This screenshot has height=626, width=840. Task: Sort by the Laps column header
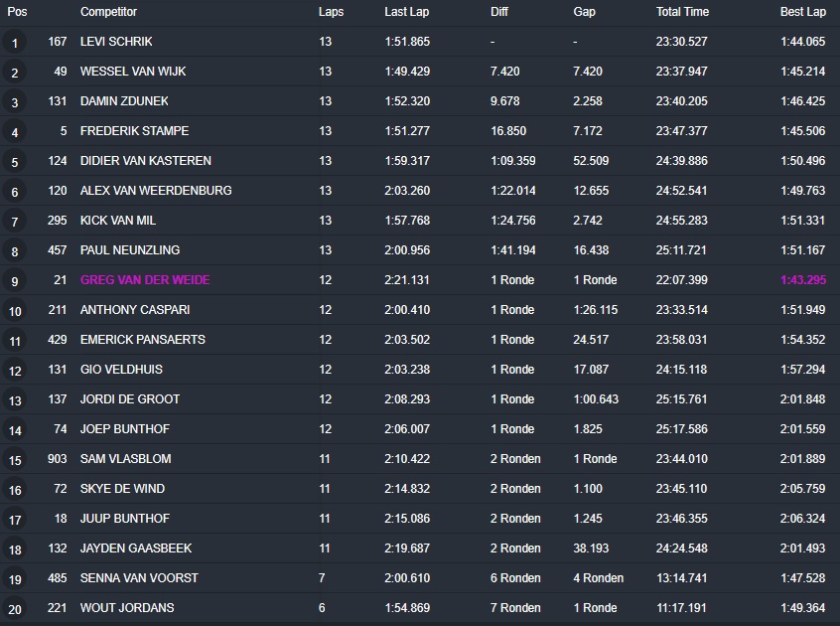coord(331,12)
